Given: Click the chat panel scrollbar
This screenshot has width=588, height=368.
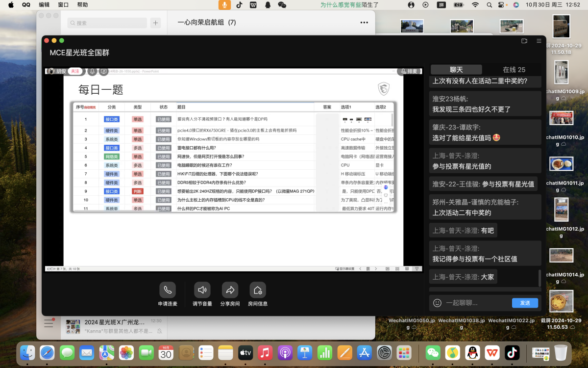Looking at the screenshot, I should [x=540, y=278].
